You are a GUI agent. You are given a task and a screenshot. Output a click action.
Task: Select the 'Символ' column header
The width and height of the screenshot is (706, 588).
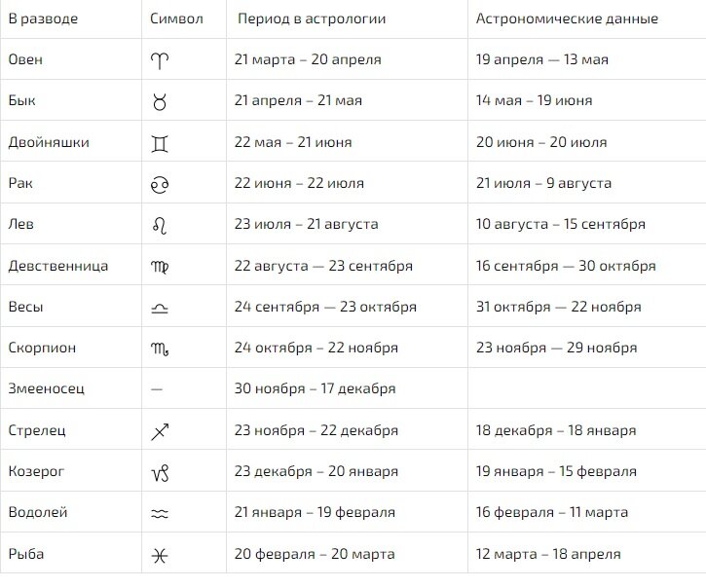click(176, 18)
